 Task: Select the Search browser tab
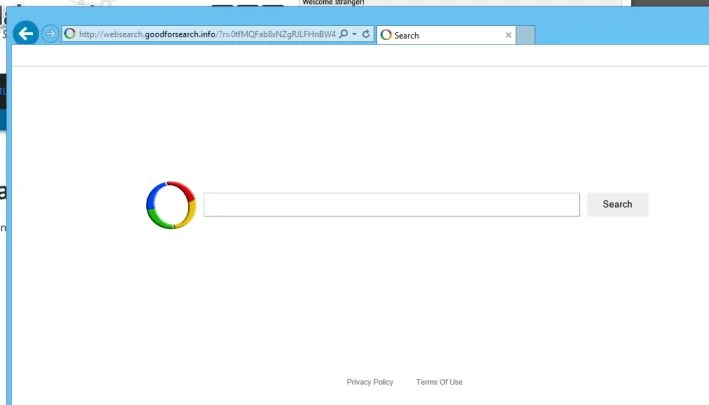[446, 35]
